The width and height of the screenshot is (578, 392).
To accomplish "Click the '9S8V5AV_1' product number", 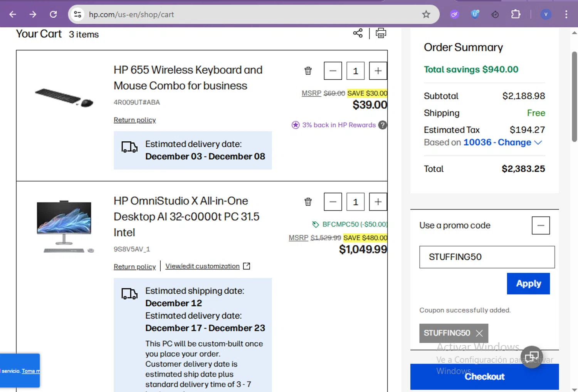I will [132, 249].
